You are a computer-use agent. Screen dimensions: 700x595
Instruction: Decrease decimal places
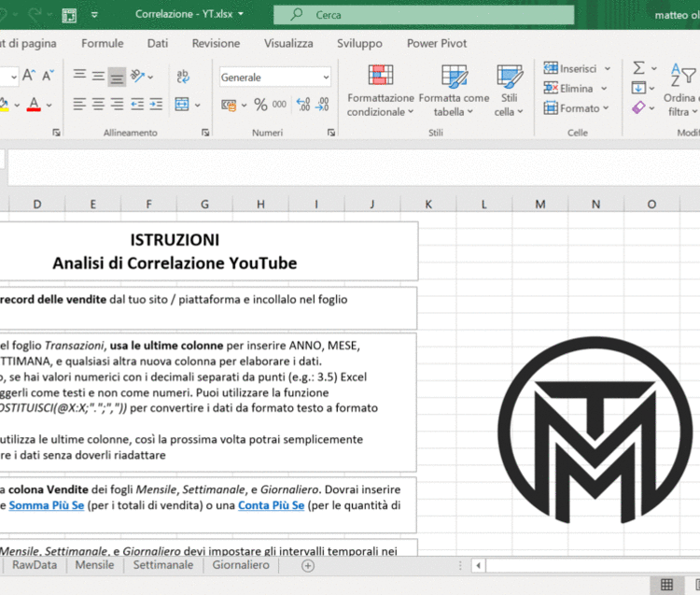[x=322, y=105]
